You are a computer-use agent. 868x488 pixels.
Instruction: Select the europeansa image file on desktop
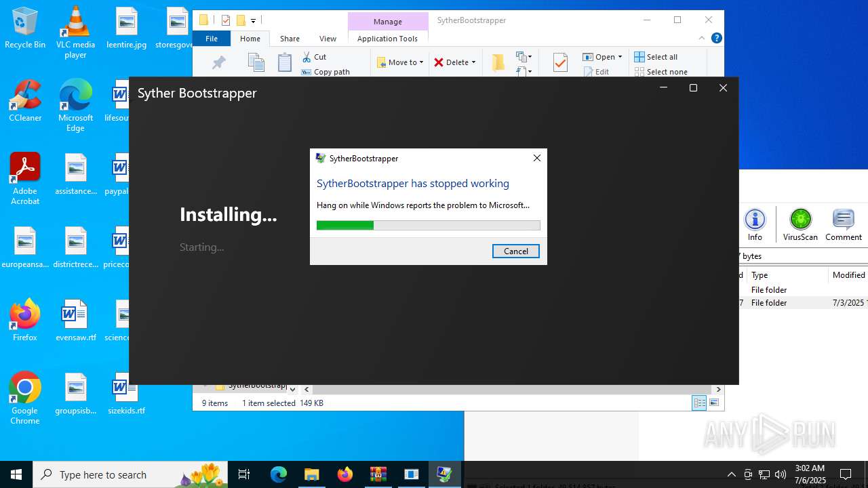(25, 247)
